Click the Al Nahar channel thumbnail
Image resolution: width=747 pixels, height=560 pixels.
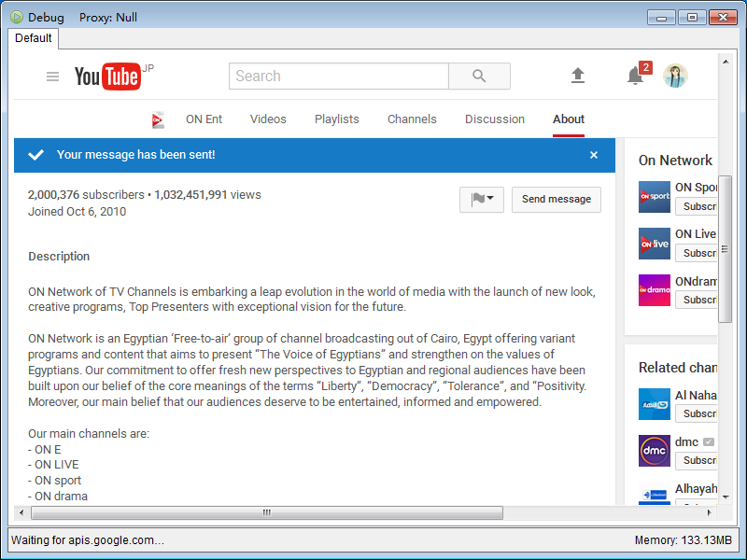655,404
